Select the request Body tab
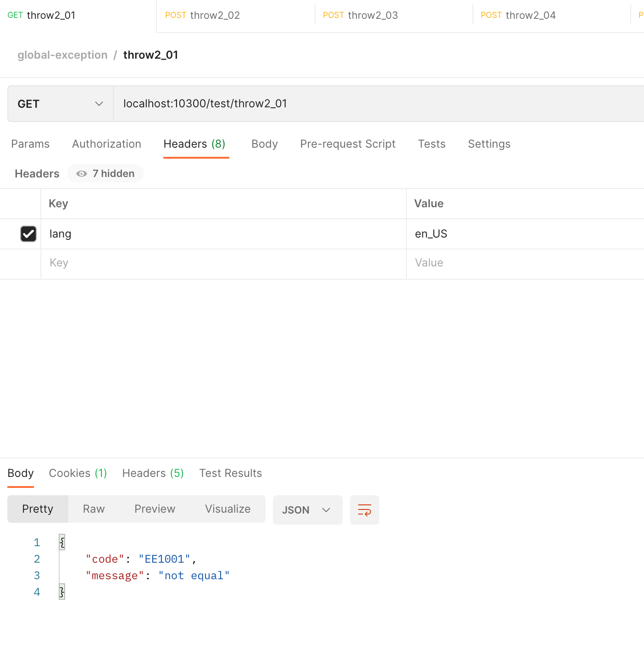This screenshot has height=653, width=644. click(264, 144)
